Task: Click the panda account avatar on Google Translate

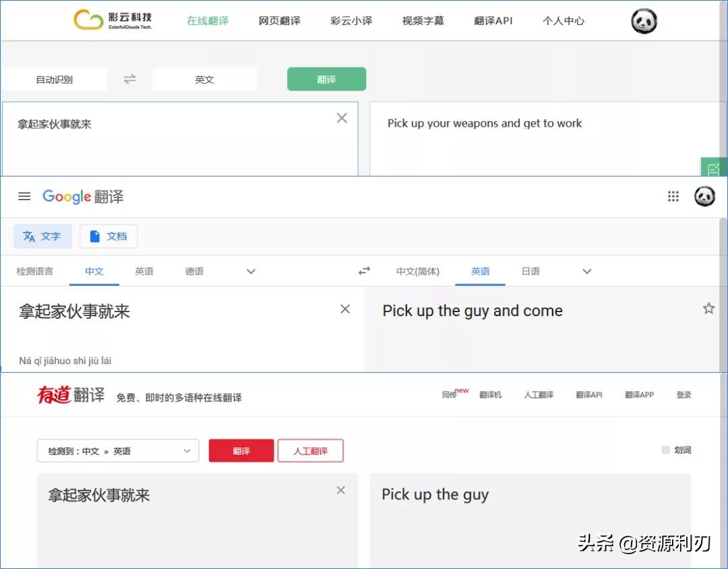Action: coord(704,196)
